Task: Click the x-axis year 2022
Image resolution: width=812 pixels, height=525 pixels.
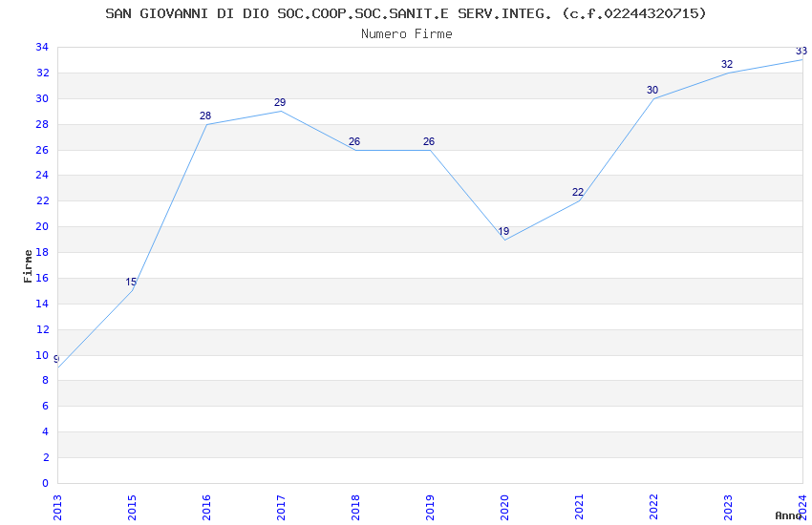Action: (654, 508)
